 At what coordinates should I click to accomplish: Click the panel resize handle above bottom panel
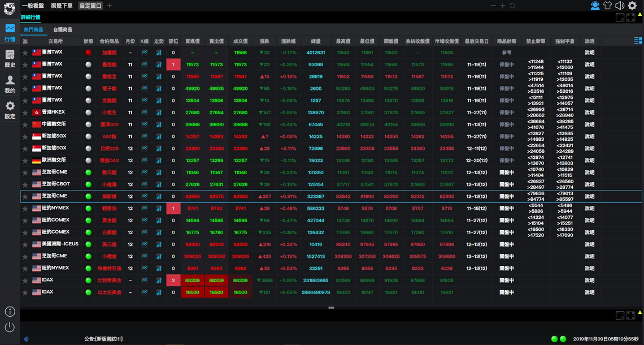(x=331, y=308)
